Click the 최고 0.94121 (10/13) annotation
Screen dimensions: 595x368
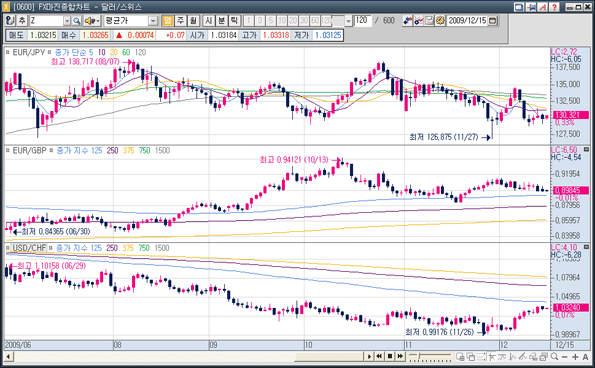(x=294, y=160)
